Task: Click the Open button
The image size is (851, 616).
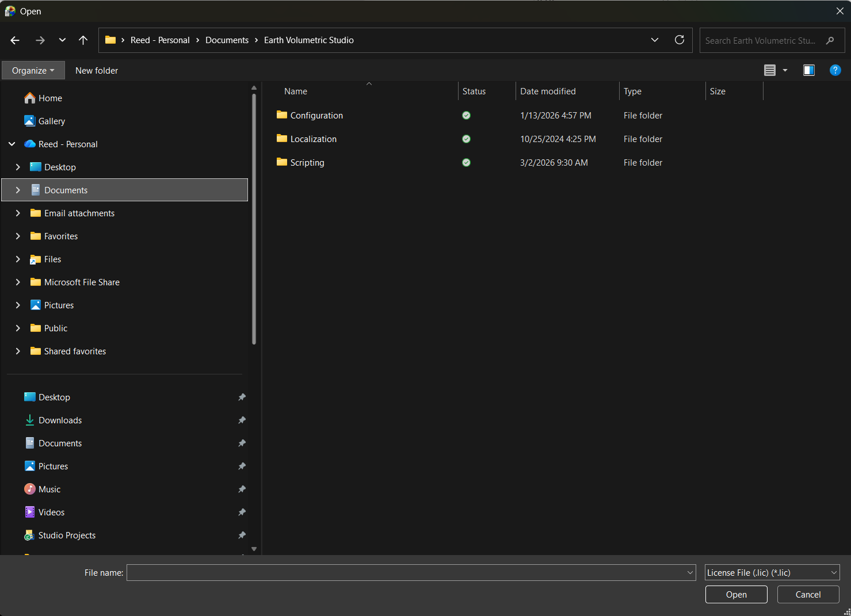Action: click(736, 594)
